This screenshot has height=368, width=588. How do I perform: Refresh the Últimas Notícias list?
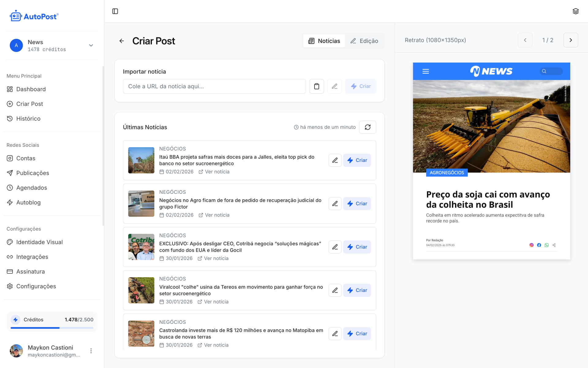pos(367,127)
